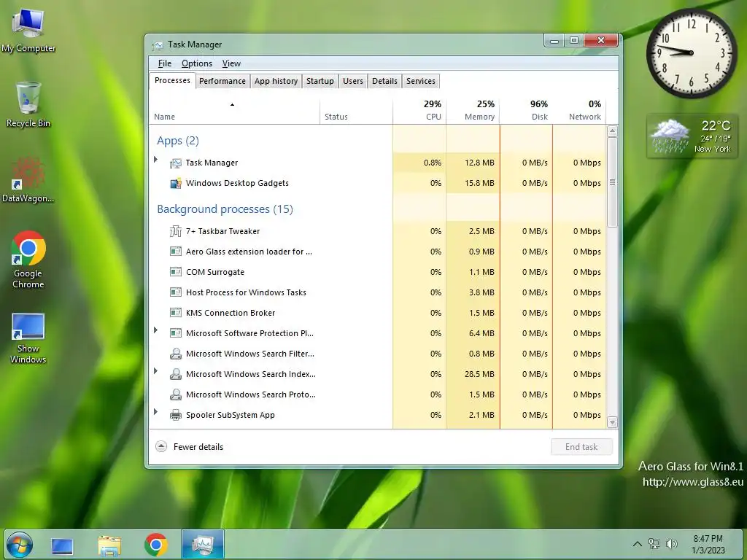Click the 7+ Taskbar Tweaker process icon
747x560 pixels.
pos(176,231)
